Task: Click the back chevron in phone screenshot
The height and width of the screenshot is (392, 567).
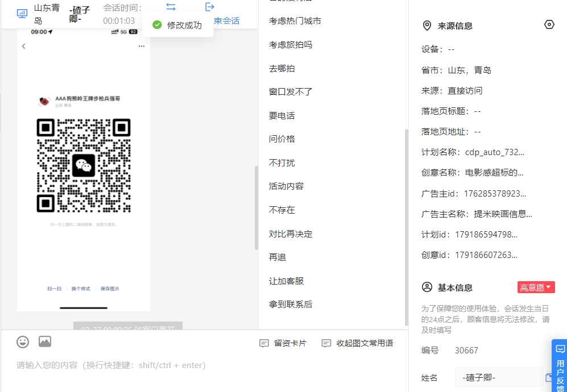Action: coord(24,46)
